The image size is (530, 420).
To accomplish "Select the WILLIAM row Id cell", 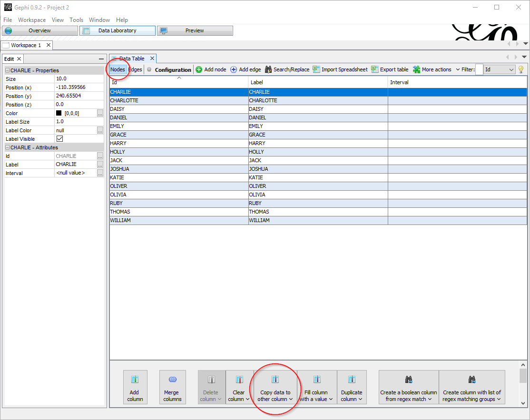I will click(179, 220).
